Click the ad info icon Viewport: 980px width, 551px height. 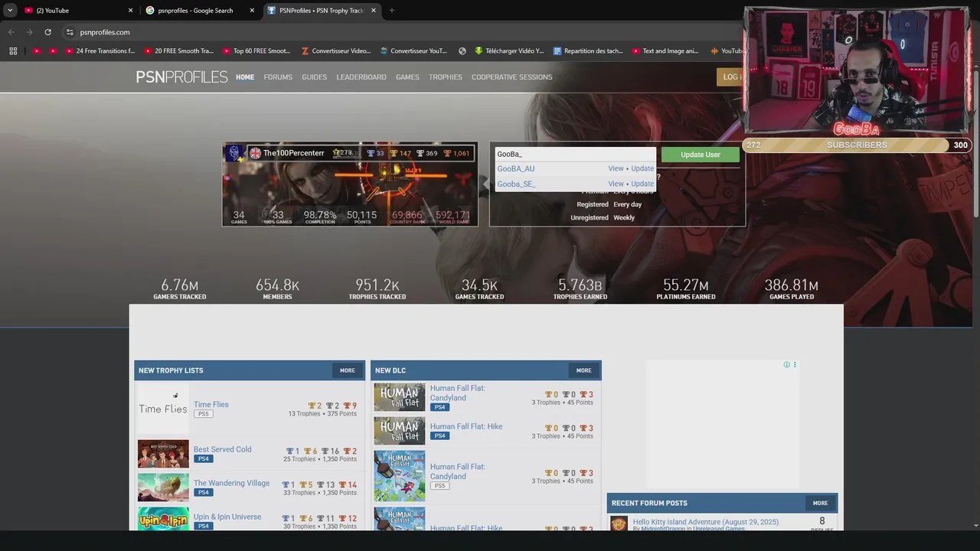[786, 365]
